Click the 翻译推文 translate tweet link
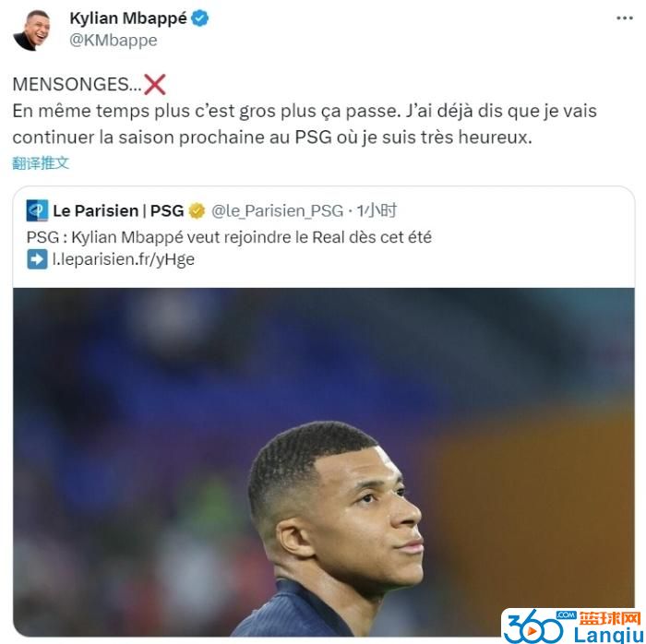Screen dimensions: 646x644 click(x=41, y=163)
